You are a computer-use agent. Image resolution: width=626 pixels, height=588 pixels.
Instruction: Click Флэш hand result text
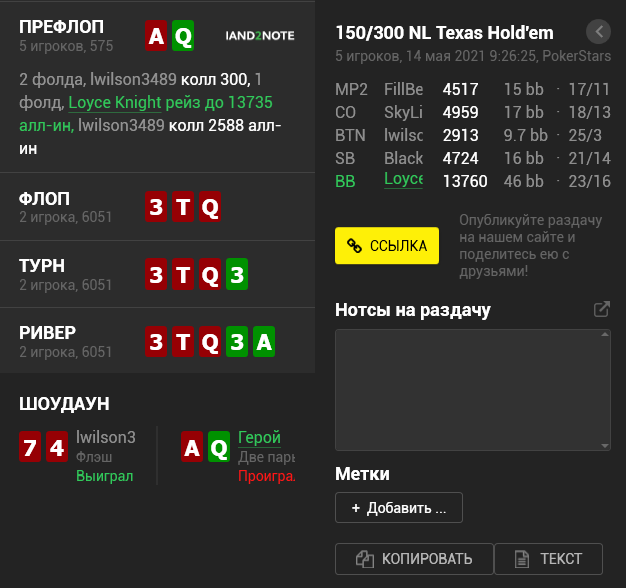(x=94, y=457)
